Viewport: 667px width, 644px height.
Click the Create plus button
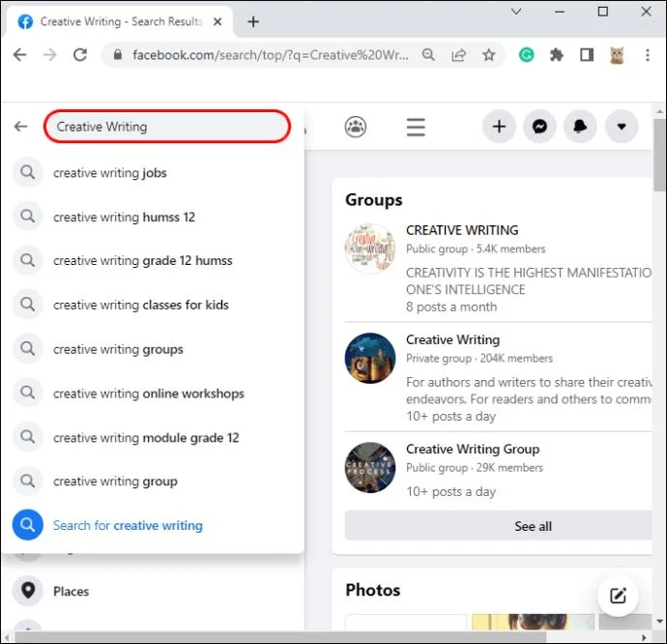coord(499,127)
